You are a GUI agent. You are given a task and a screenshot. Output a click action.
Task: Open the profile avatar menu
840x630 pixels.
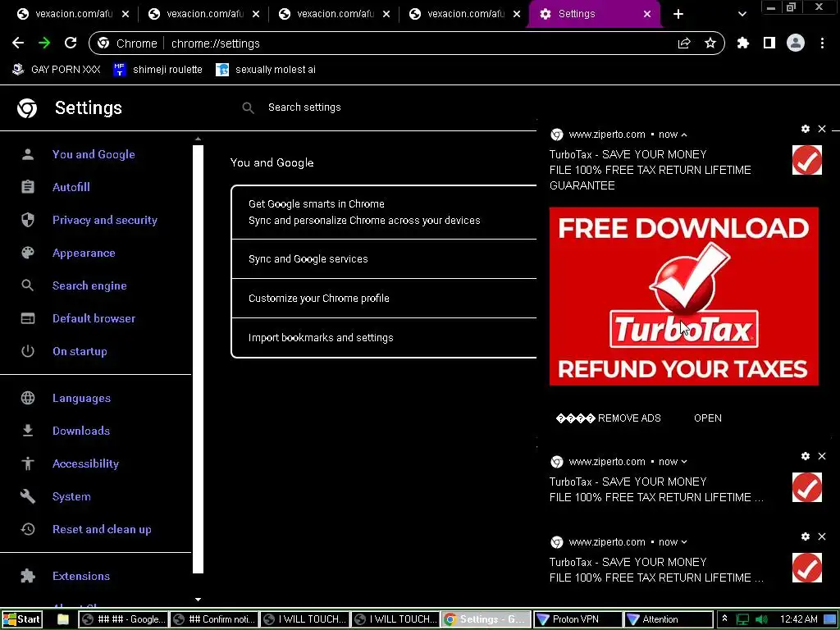[x=796, y=43]
